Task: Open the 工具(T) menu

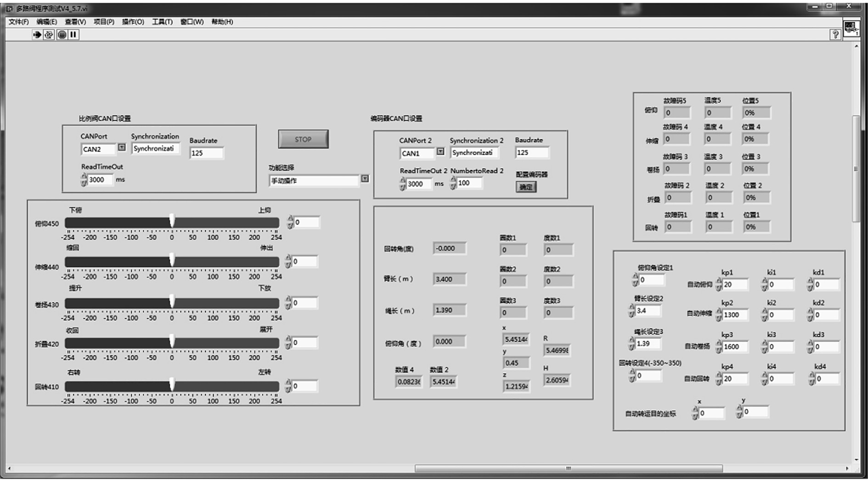Action: (162, 22)
